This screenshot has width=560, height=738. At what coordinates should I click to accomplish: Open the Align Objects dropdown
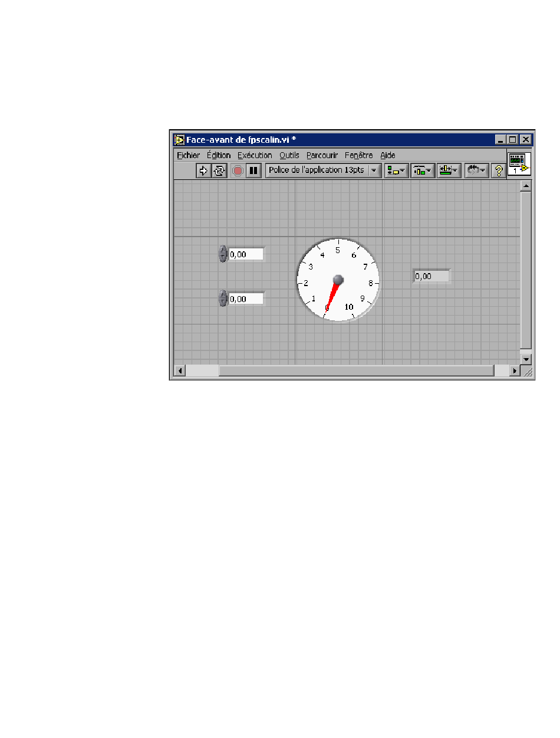coord(396,170)
